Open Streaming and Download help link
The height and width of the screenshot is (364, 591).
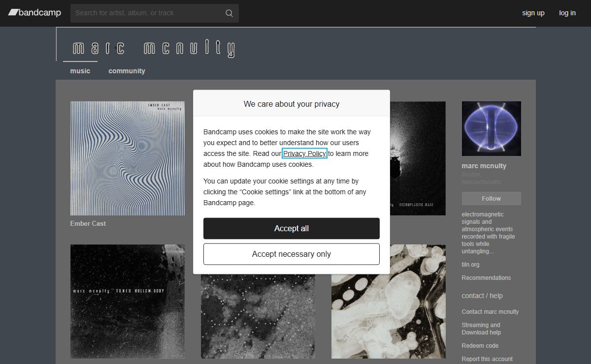pyautogui.click(x=481, y=329)
